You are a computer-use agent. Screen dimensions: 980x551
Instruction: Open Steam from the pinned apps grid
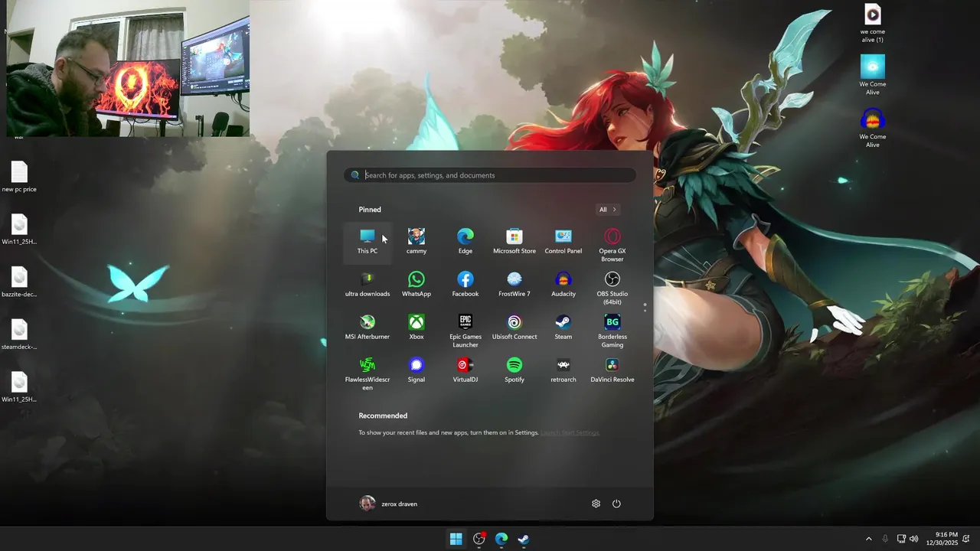click(x=563, y=328)
